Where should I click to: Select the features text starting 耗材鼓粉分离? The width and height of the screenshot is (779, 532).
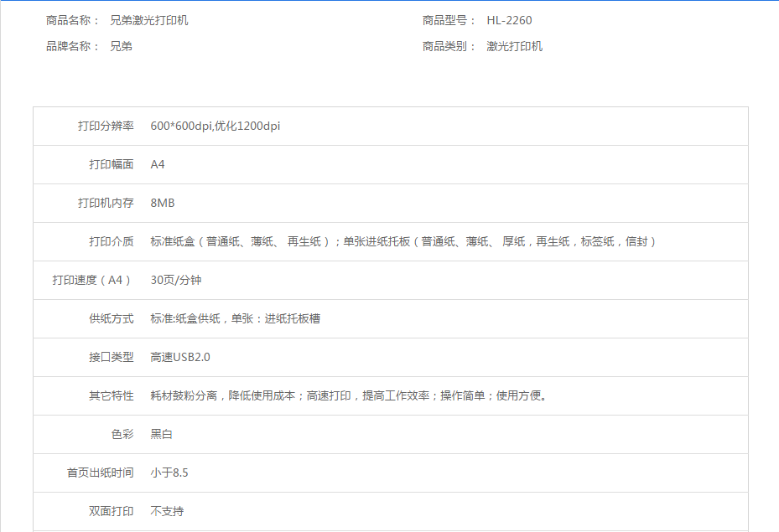pos(348,395)
